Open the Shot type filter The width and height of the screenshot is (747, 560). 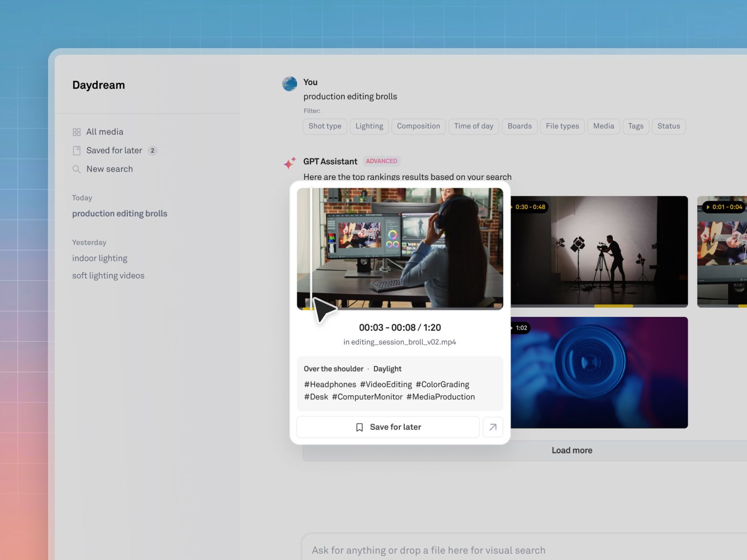[x=325, y=126]
